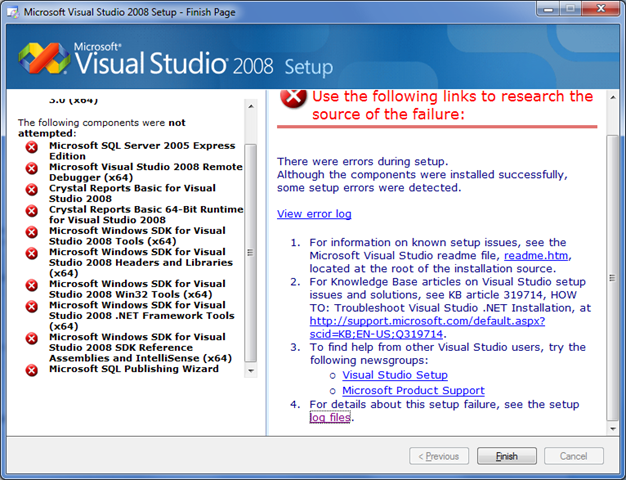Click the Visual Studio logo in the banner

(44, 59)
